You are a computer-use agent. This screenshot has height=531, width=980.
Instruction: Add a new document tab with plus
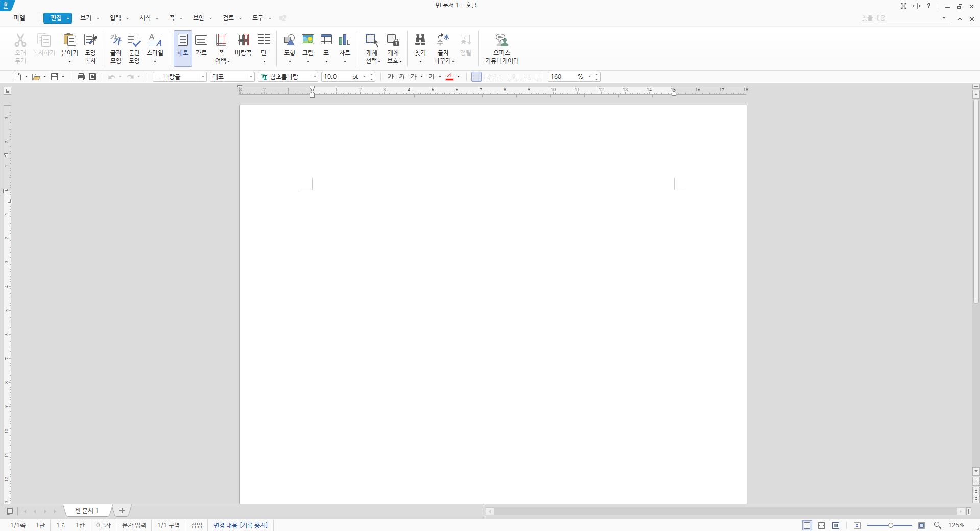click(x=122, y=510)
